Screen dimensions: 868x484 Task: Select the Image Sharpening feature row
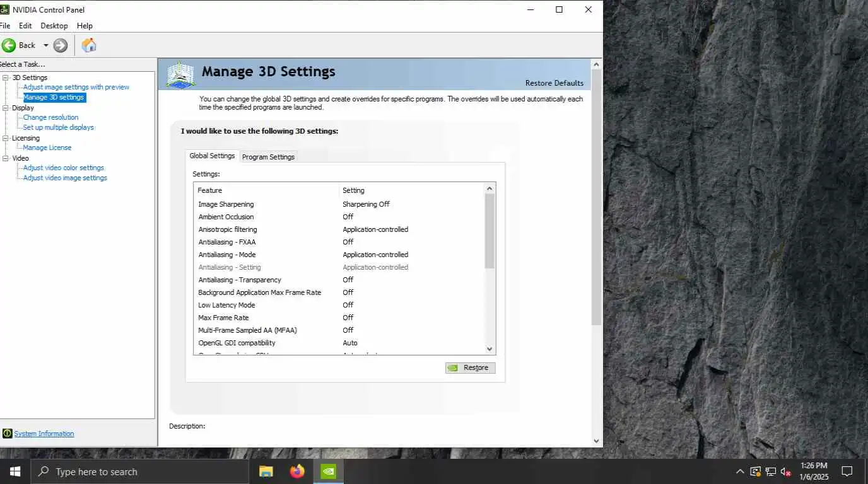(x=339, y=204)
